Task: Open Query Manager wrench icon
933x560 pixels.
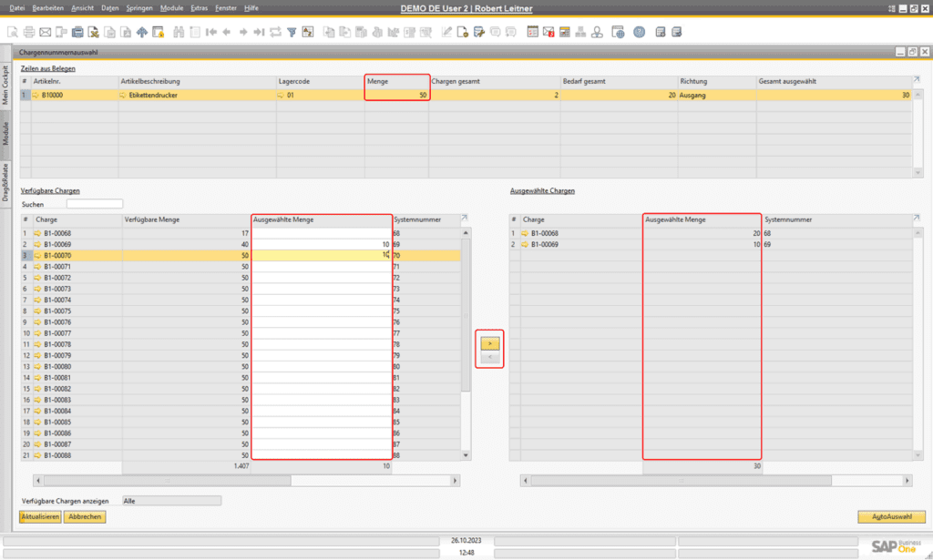Action: tap(478, 32)
